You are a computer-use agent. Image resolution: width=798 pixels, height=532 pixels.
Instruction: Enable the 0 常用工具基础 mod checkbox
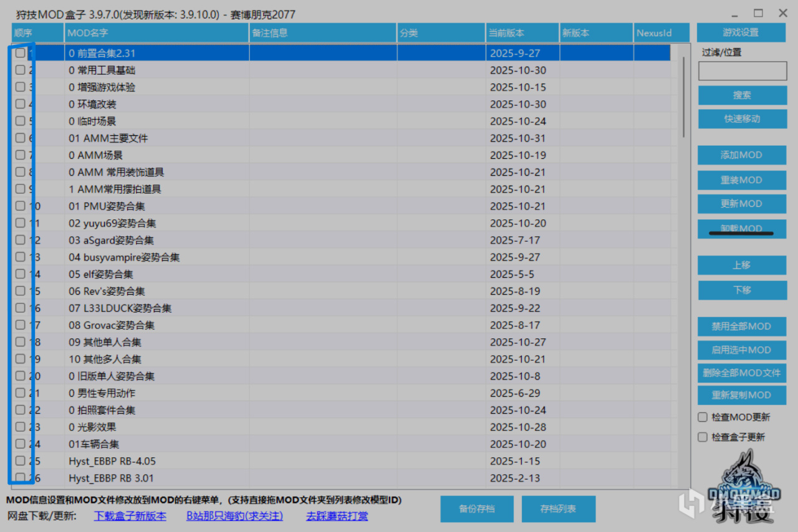click(x=21, y=70)
